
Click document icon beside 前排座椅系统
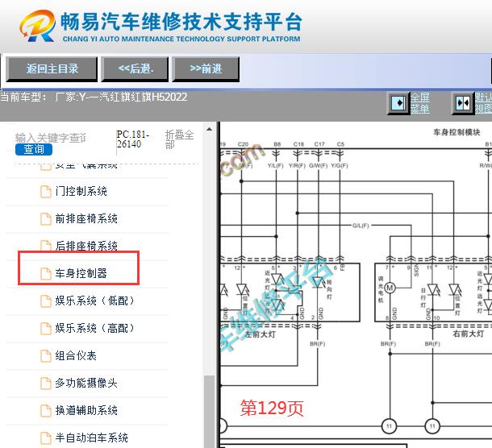(x=46, y=219)
